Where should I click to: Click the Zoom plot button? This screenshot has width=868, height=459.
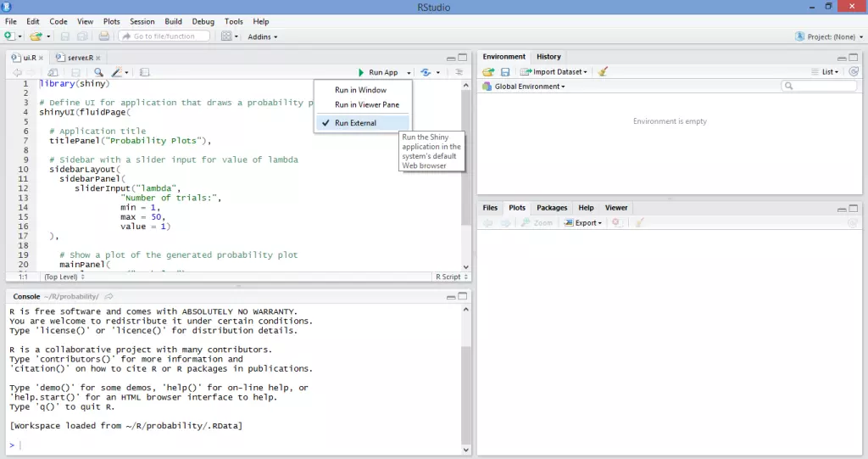click(537, 223)
